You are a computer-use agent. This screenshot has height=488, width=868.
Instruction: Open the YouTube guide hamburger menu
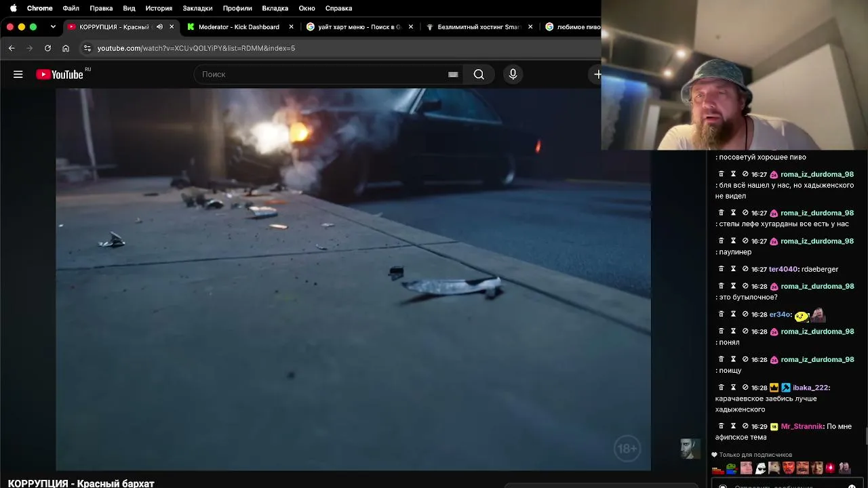(18, 75)
